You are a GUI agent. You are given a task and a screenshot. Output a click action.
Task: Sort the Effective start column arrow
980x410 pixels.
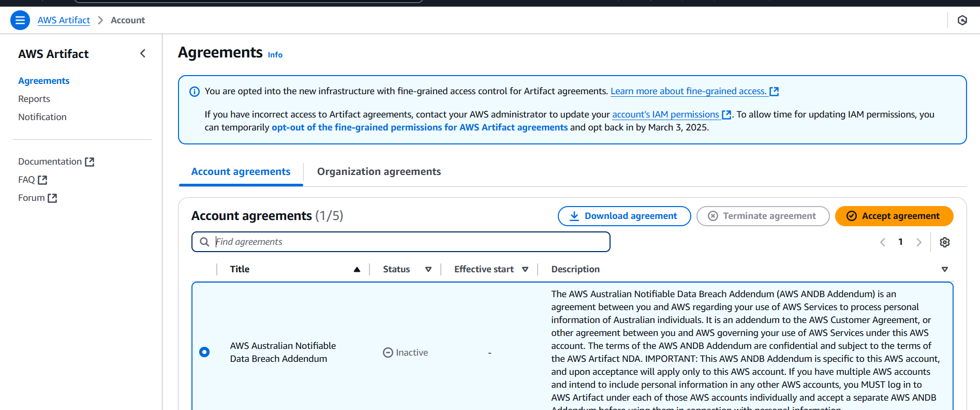tap(525, 269)
